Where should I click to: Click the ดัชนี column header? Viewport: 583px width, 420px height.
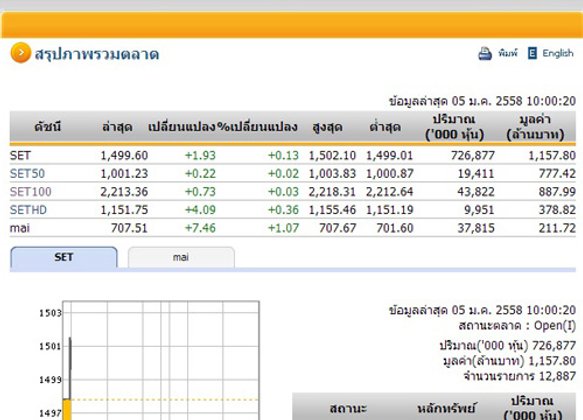[48, 127]
